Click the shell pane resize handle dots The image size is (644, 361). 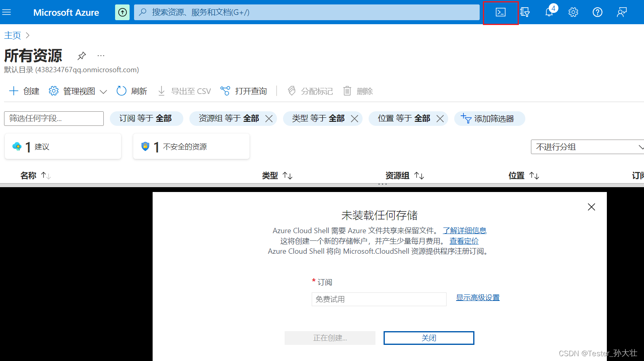tap(382, 184)
